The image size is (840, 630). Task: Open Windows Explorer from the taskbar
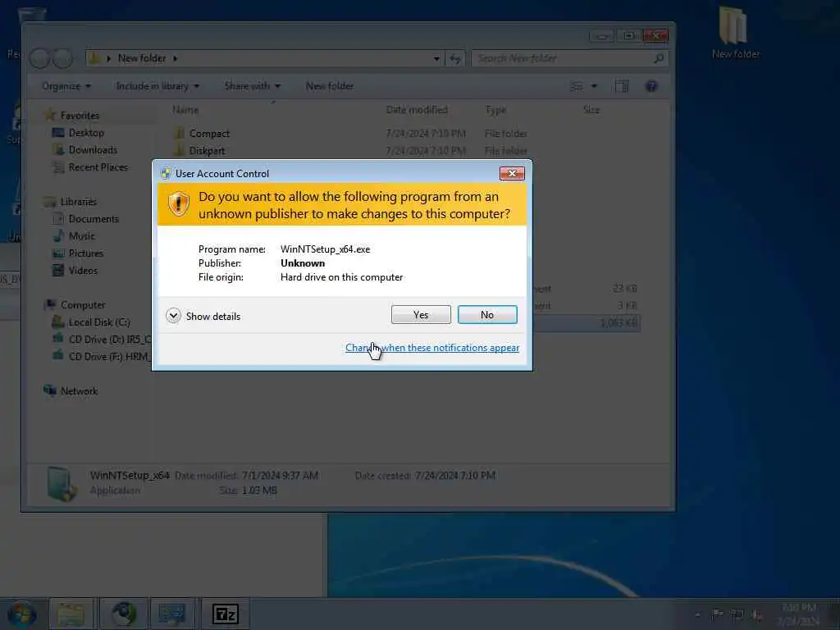click(x=71, y=614)
